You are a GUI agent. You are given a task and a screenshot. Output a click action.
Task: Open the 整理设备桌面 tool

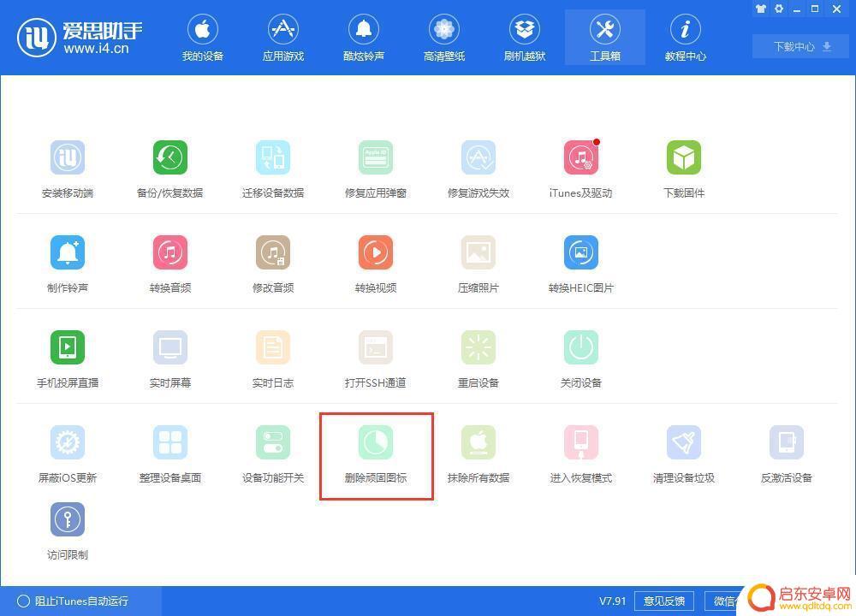[x=169, y=454]
